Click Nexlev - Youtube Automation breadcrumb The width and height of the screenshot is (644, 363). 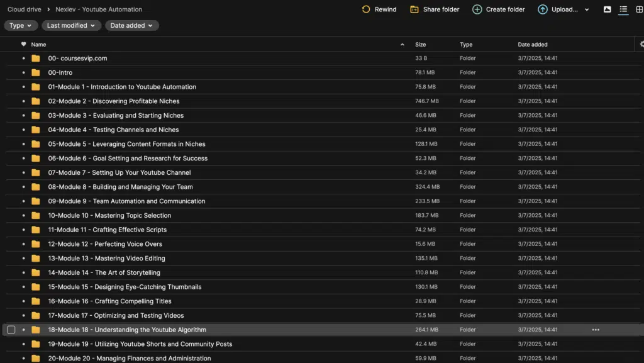99,9
